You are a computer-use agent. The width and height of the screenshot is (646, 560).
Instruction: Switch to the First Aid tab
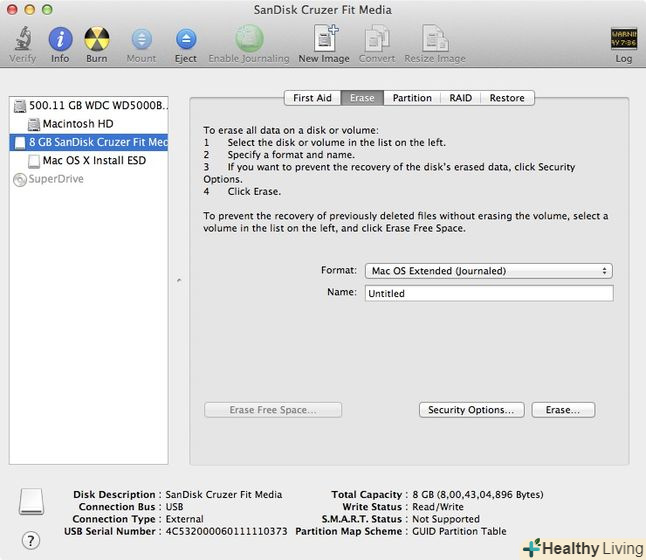[x=312, y=98]
